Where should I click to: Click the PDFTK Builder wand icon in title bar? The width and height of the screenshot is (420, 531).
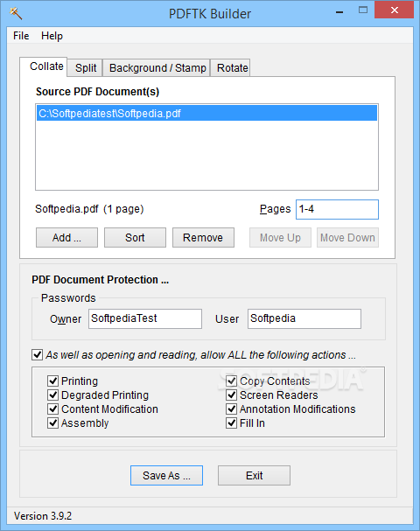click(x=16, y=14)
